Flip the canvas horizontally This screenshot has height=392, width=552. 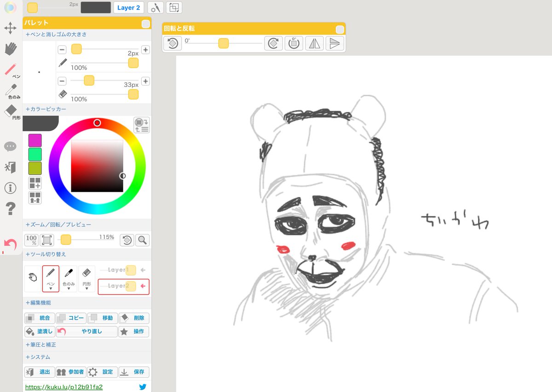[314, 44]
